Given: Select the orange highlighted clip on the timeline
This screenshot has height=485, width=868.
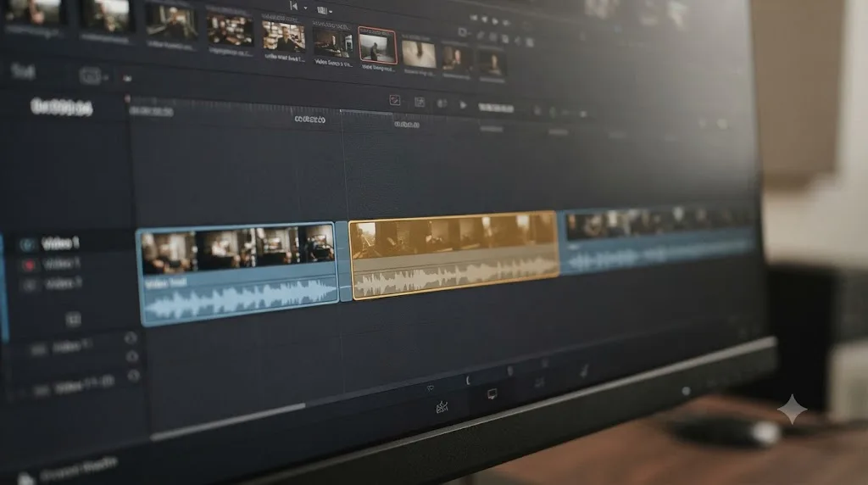Looking at the screenshot, I should [x=454, y=254].
